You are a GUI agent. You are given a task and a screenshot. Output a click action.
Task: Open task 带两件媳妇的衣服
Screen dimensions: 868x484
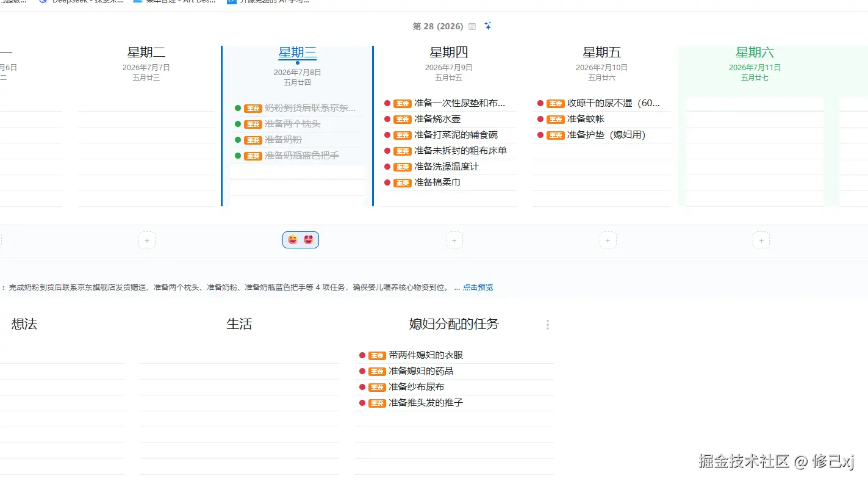pos(426,355)
